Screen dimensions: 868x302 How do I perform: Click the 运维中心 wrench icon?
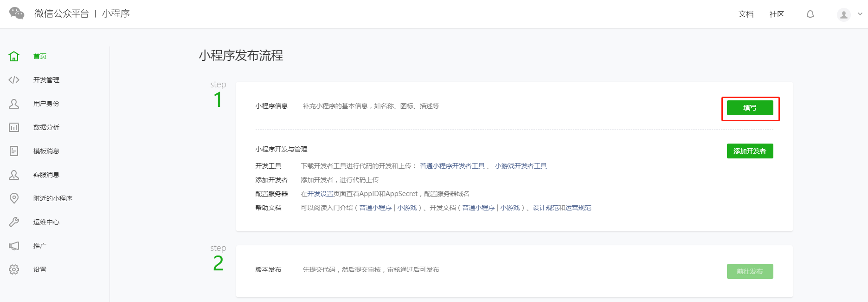coord(14,222)
